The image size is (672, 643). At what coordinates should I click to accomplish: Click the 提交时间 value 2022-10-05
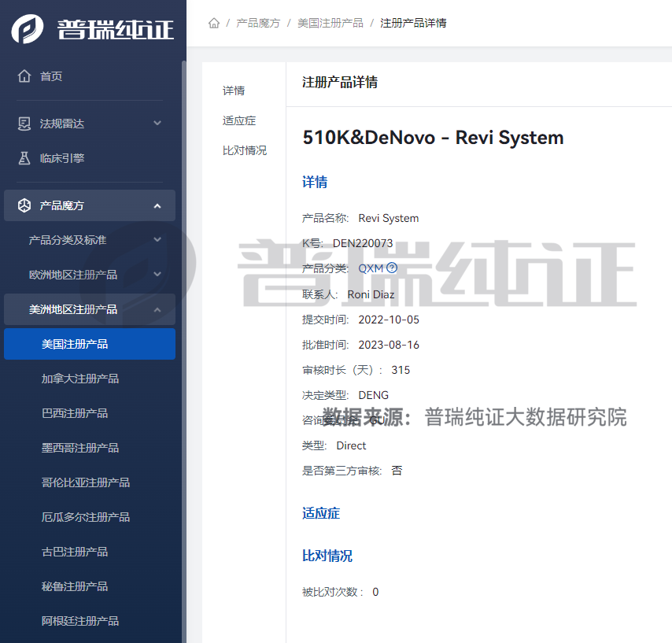click(x=389, y=320)
